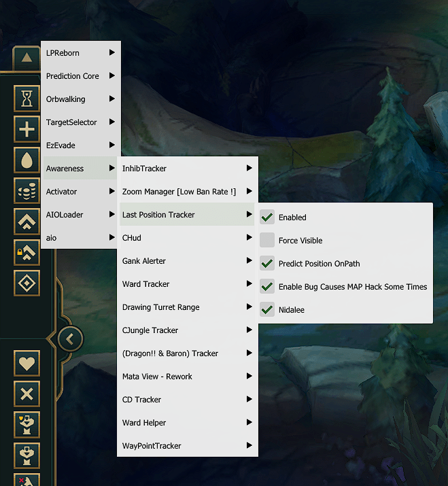Click the X icon in the sidebar

(x=27, y=394)
